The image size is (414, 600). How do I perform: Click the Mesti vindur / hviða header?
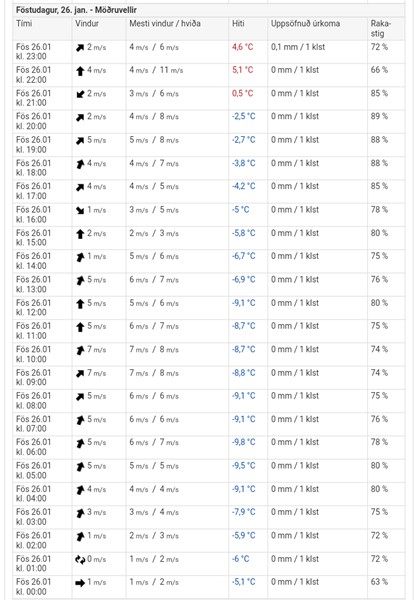[x=165, y=23]
